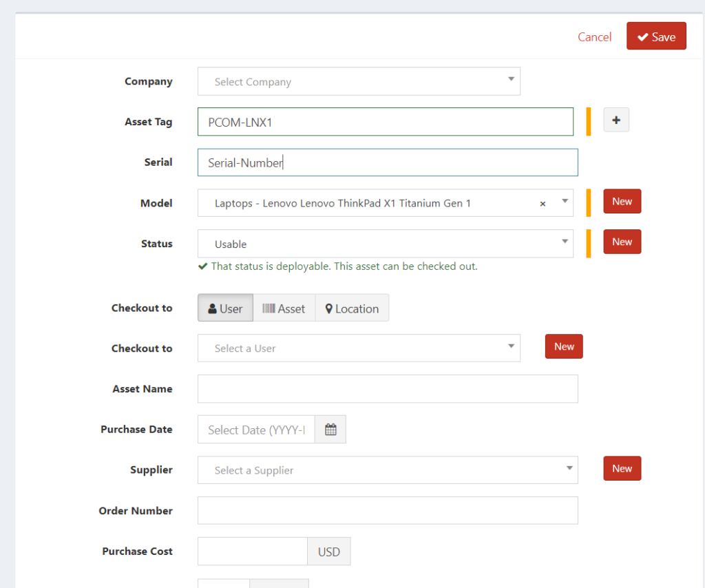Expand the Model dropdown list
The width and height of the screenshot is (705, 588).
[x=565, y=202]
